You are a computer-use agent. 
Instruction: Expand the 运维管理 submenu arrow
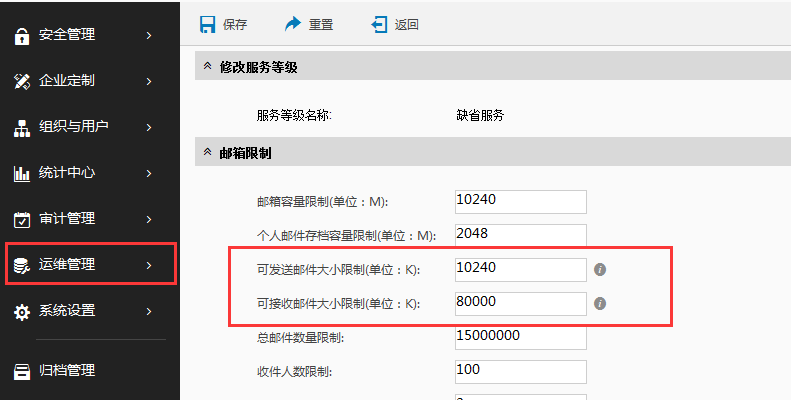(149, 265)
